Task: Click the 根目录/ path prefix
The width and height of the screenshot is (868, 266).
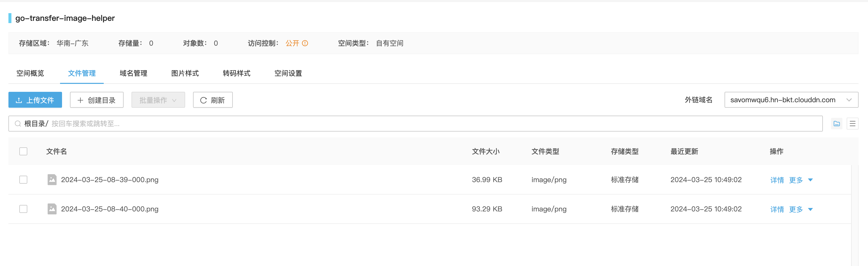Action: pyautogui.click(x=36, y=124)
